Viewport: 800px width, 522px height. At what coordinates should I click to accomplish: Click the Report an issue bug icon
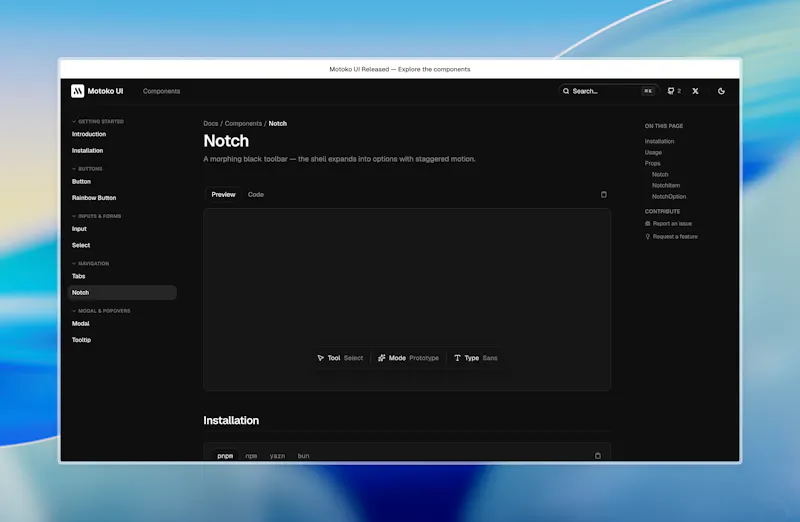tap(647, 223)
